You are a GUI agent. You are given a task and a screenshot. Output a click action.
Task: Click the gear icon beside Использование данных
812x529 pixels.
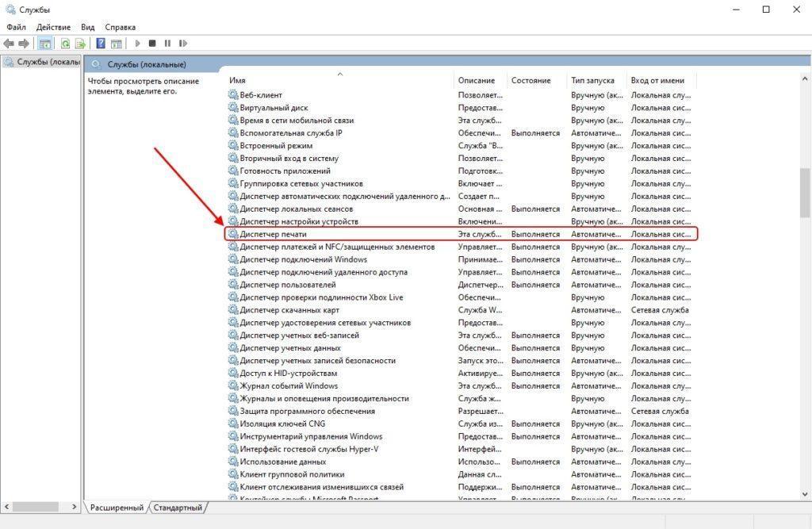pos(233,461)
